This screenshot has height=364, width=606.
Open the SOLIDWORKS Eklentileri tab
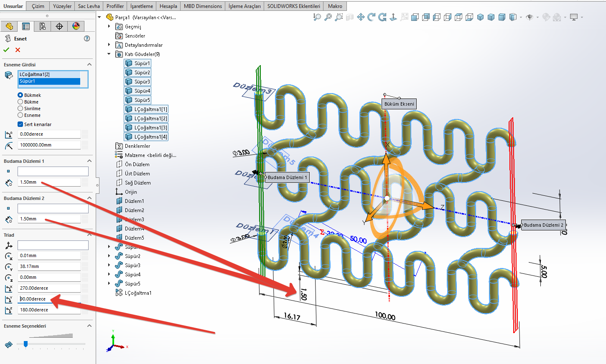point(293,6)
